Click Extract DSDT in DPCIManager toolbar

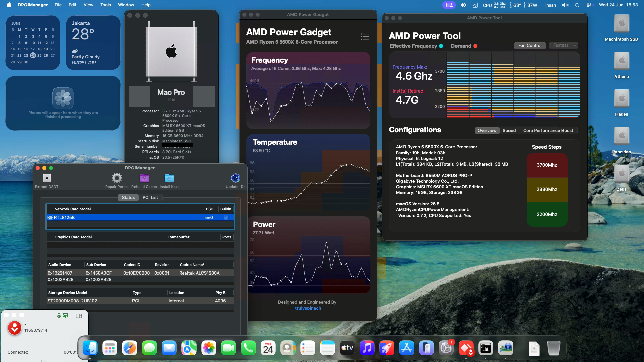(x=47, y=181)
